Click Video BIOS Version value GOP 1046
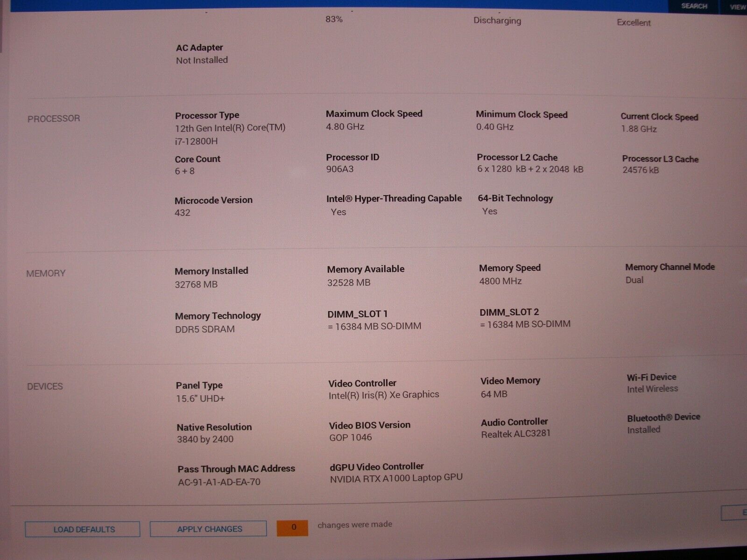Viewport: 747px width, 560px height. tap(351, 437)
